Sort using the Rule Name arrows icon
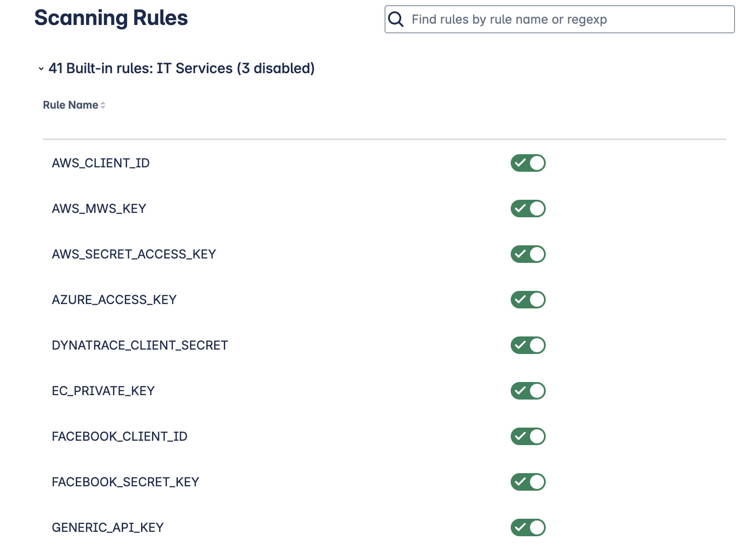 103,105
